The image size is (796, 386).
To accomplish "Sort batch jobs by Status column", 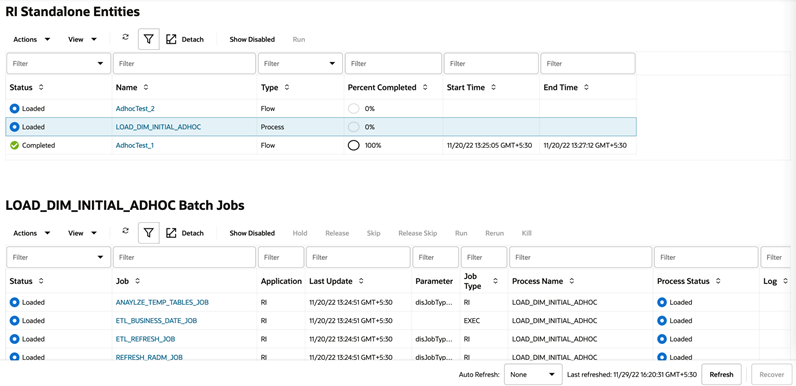I will pos(41,281).
